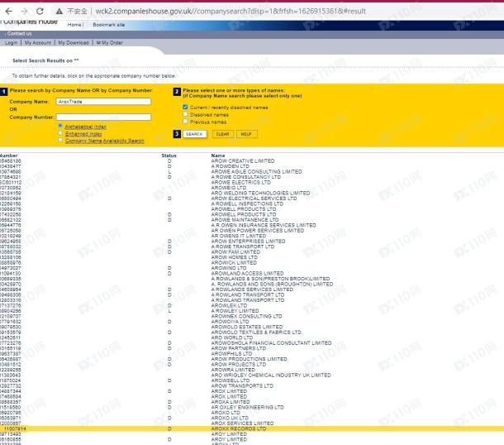Select AROWICK LIMITED
This screenshot has width=504, height=445.
pyautogui.click(x=234, y=262)
